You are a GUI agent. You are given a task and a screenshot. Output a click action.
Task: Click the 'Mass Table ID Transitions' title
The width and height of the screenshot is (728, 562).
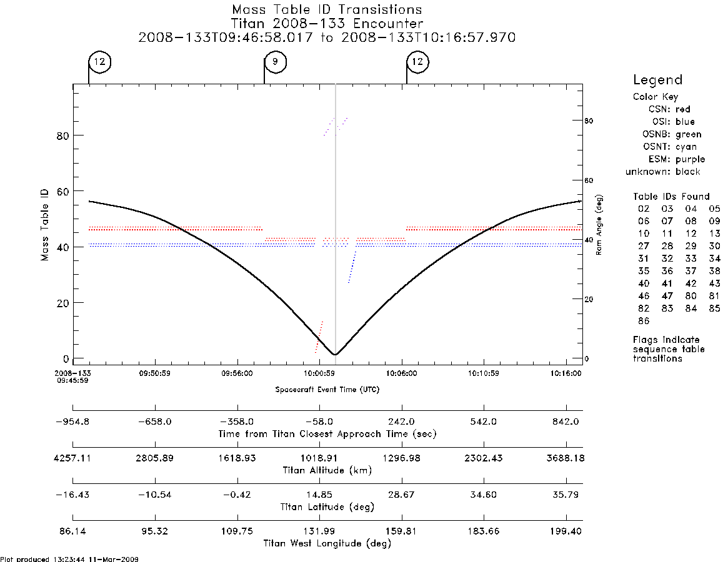pos(327,9)
